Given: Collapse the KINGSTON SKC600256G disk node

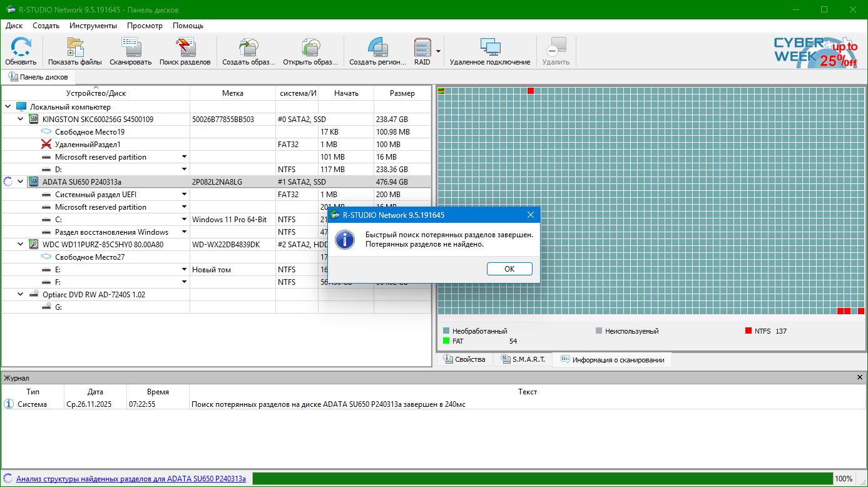Looking at the screenshot, I should pyautogui.click(x=20, y=119).
